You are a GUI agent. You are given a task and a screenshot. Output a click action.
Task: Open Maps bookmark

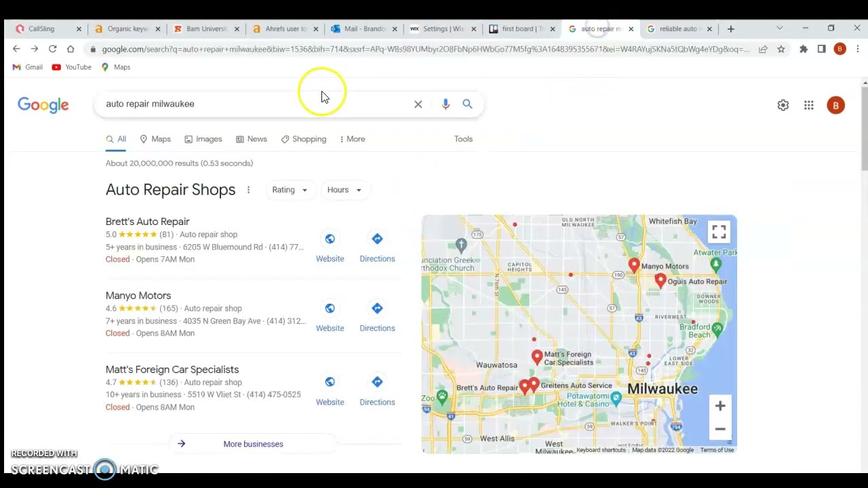coord(116,67)
